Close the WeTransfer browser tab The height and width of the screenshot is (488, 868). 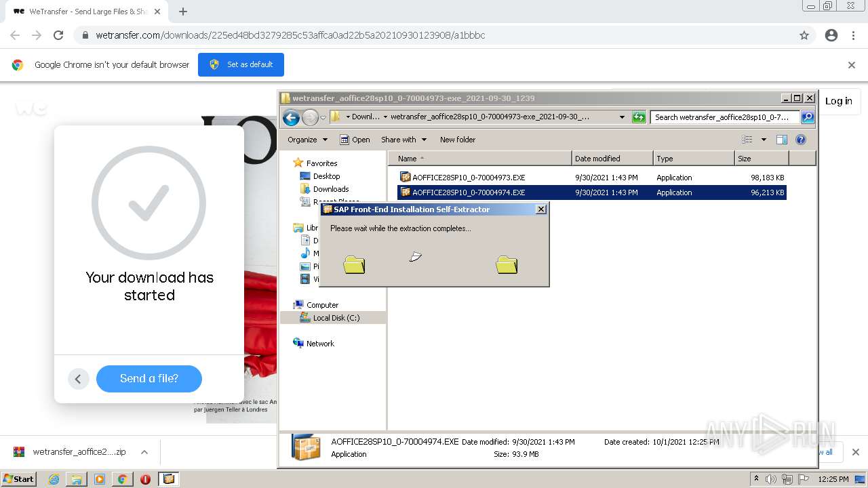pos(157,12)
